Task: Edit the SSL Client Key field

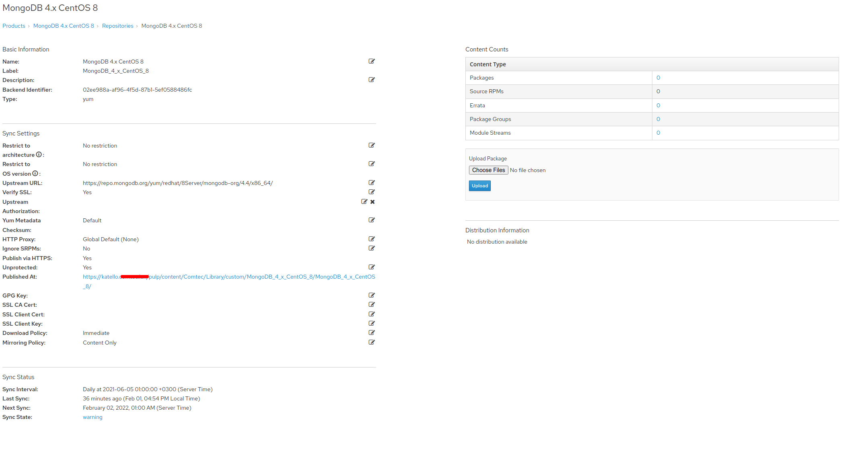Action: (372, 323)
